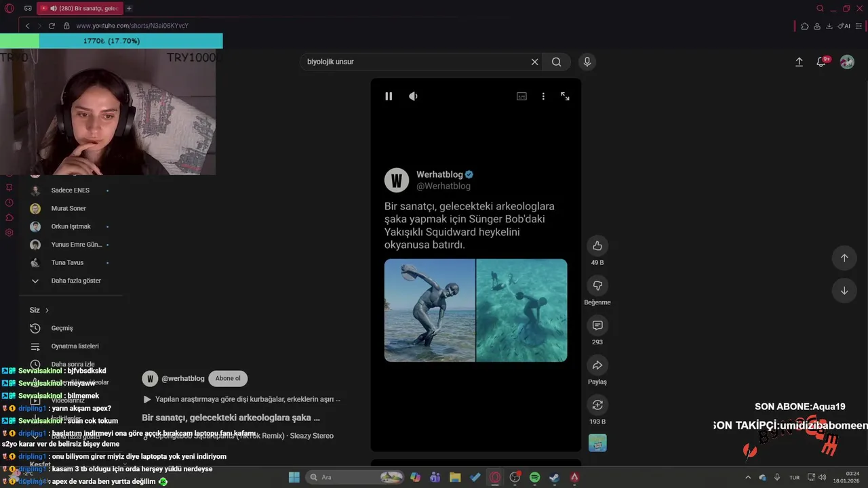Screen dimensions: 868x488
Task: Open the comments (293) panel
Action: pos(597,325)
